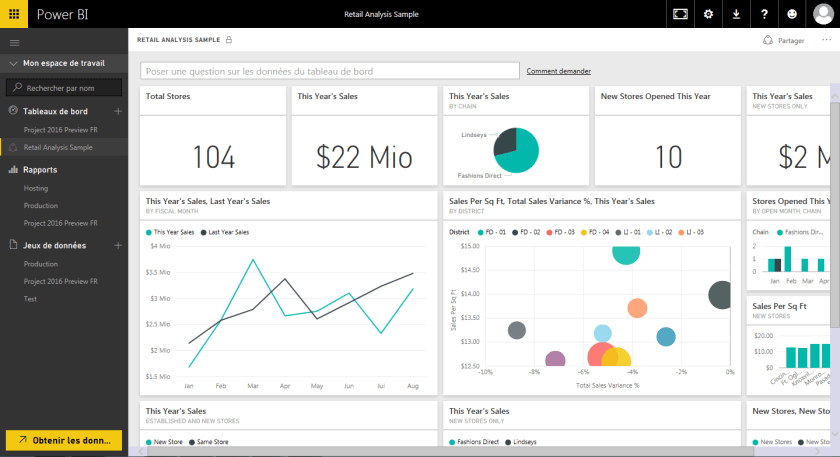This screenshot has height=457, width=840.
Task: Enter full screen mode
Action: [680, 14]
